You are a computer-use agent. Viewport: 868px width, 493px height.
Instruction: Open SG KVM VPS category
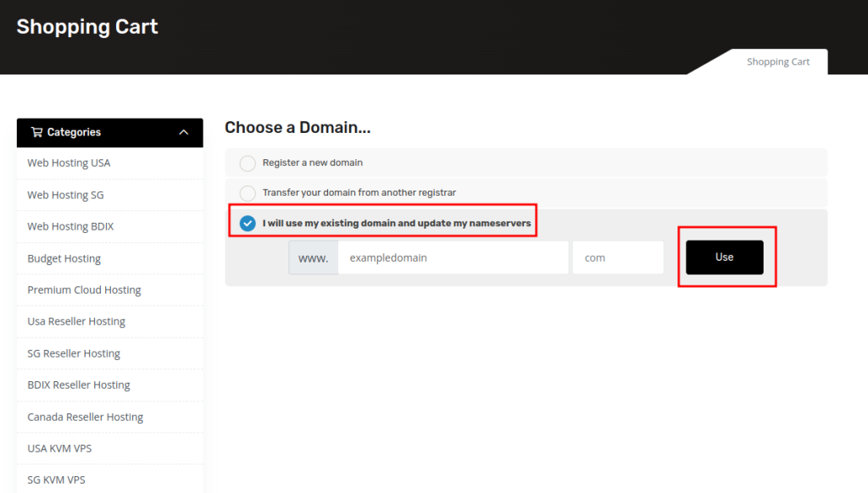click(x=56, y=479)
